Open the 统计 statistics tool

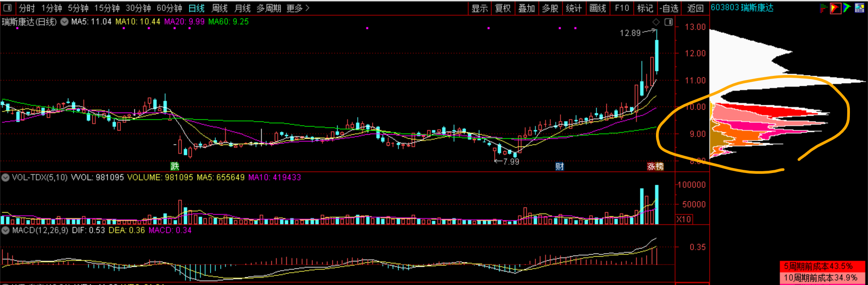574,8
